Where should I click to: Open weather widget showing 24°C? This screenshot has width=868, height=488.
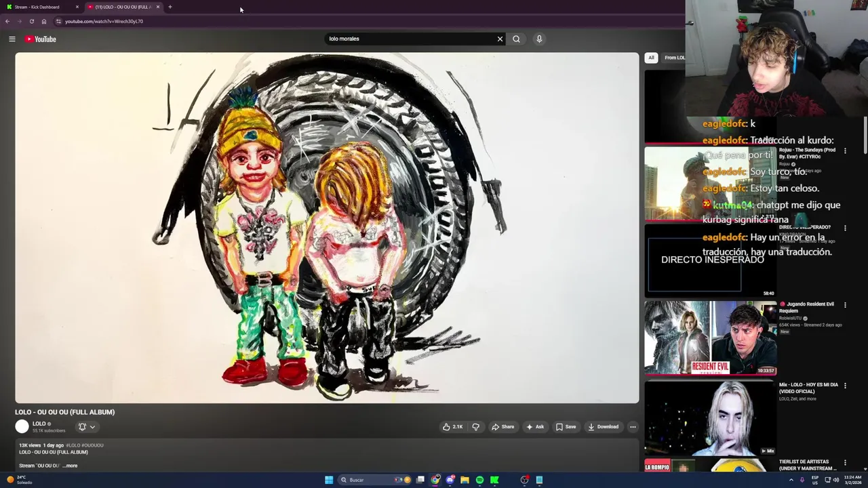[x=20, y=480]
